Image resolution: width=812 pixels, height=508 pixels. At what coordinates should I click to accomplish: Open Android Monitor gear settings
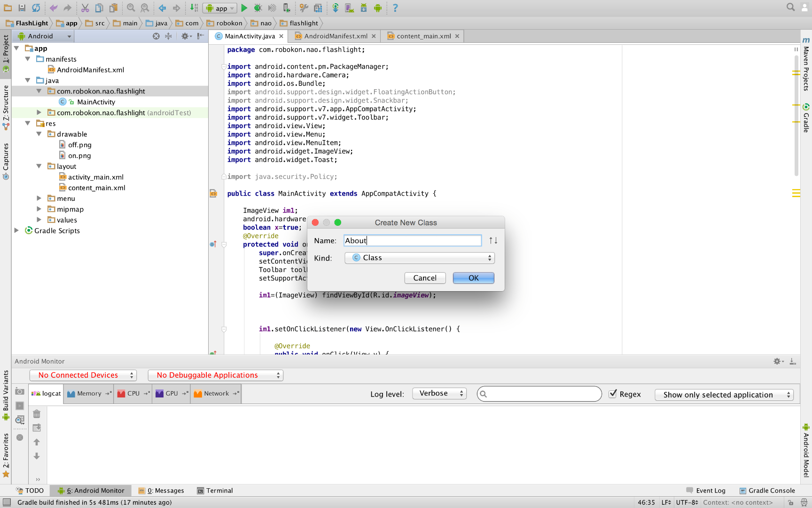[778, 361]
